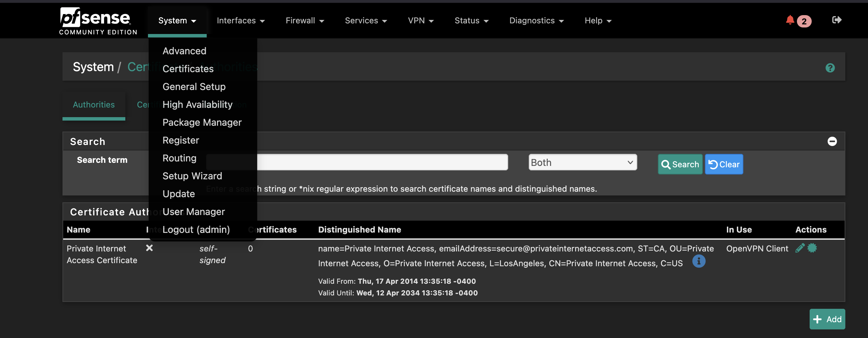Open the help question mark icon
The width and height of the screenshot is (868, 338).
coord(830,68)
